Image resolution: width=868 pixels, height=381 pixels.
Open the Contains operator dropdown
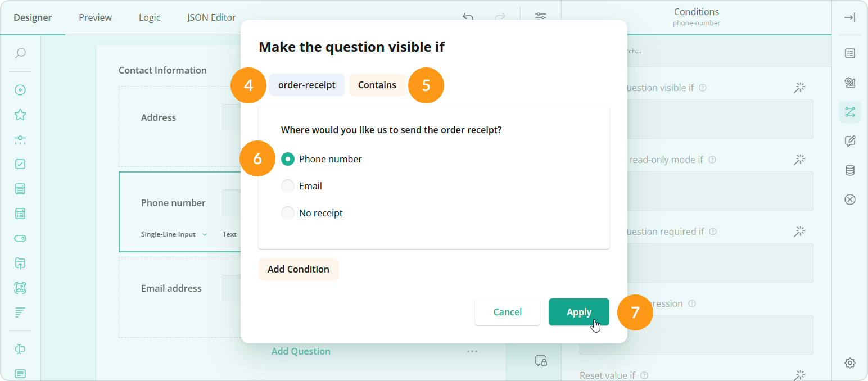coord(377,85)
